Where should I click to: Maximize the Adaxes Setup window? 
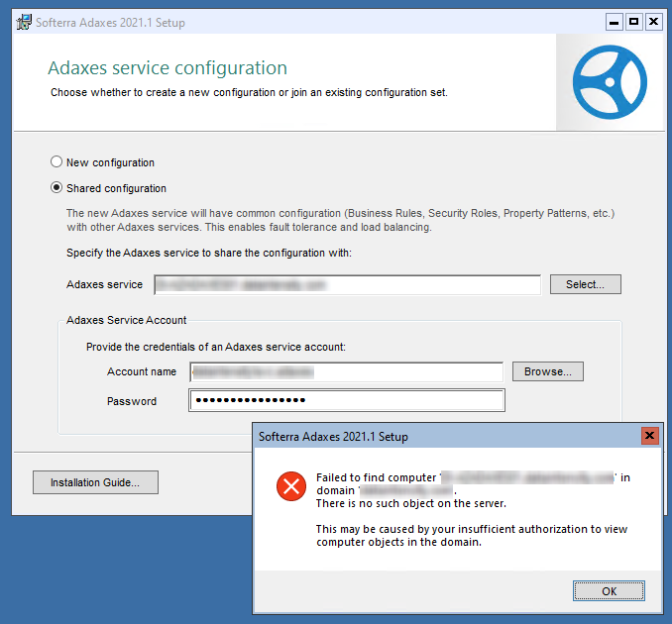coord(633,22)
